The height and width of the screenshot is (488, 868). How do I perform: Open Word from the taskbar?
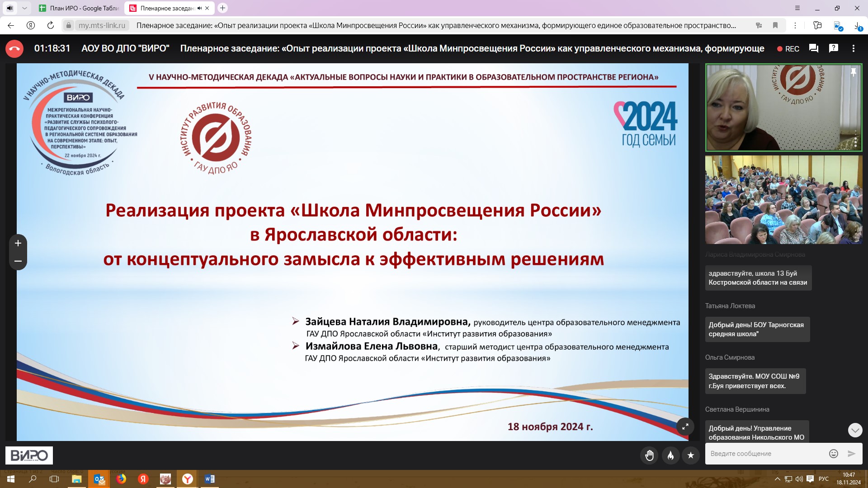210,479
